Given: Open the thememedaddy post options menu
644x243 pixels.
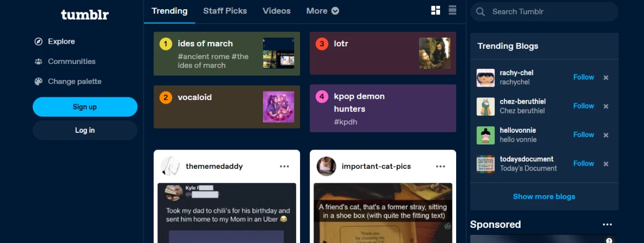Looking at the screenshot, I should coord(284,167).
